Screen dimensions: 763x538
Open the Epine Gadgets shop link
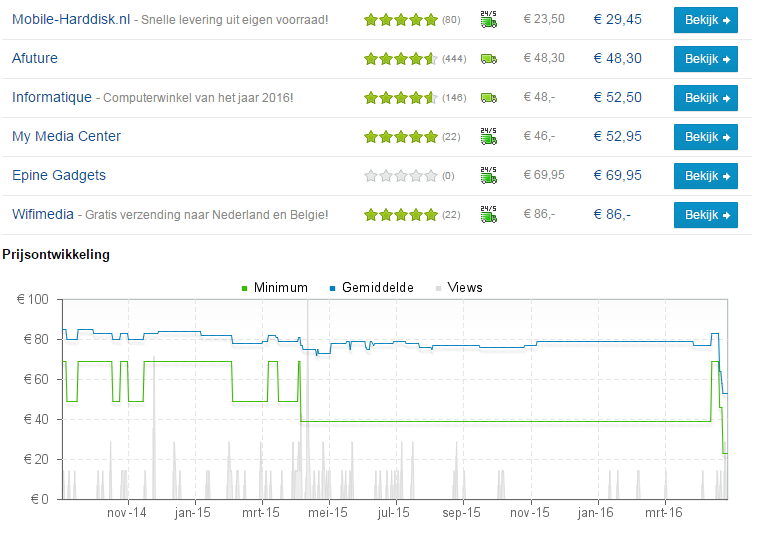point(59,175)
